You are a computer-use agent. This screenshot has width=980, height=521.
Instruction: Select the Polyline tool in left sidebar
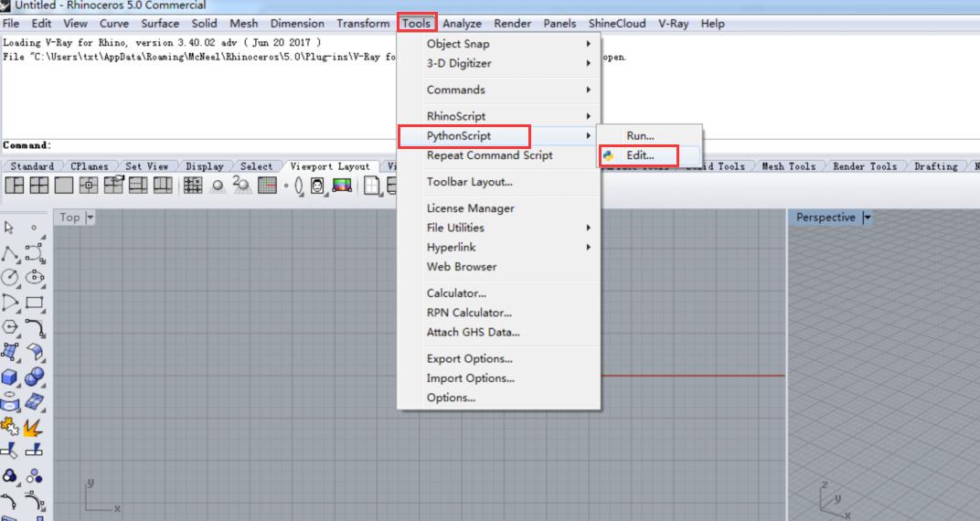coord(9,253)
